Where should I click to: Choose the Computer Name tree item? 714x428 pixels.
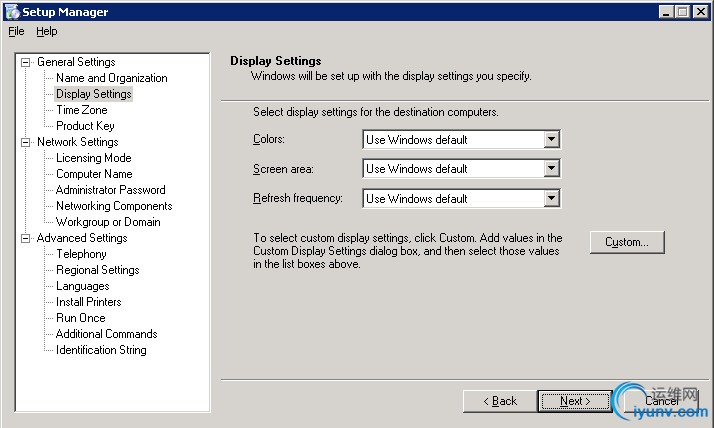coord(93,174)
